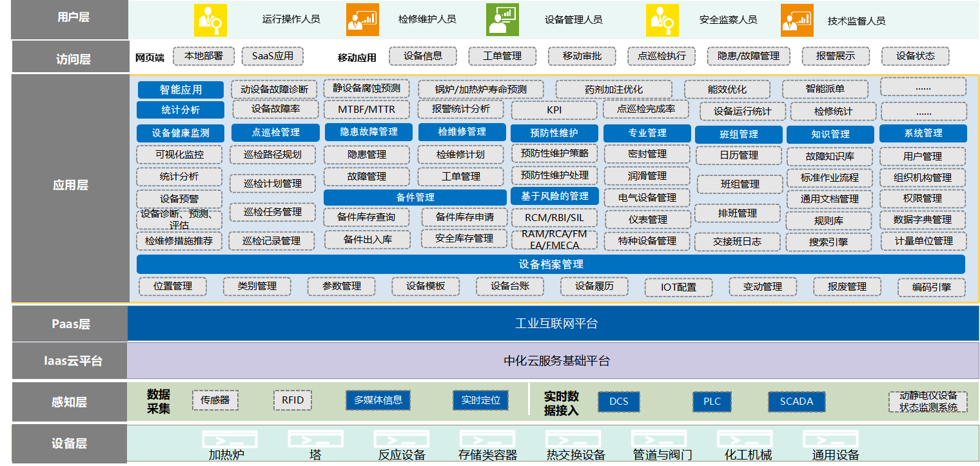
Task: Open the IOT配置 box
Action: (678, 287)
